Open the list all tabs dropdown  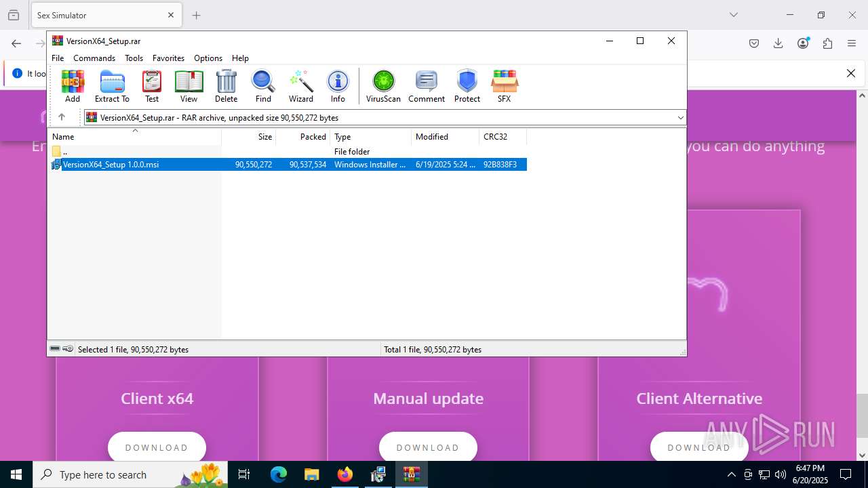coord(734,15)
